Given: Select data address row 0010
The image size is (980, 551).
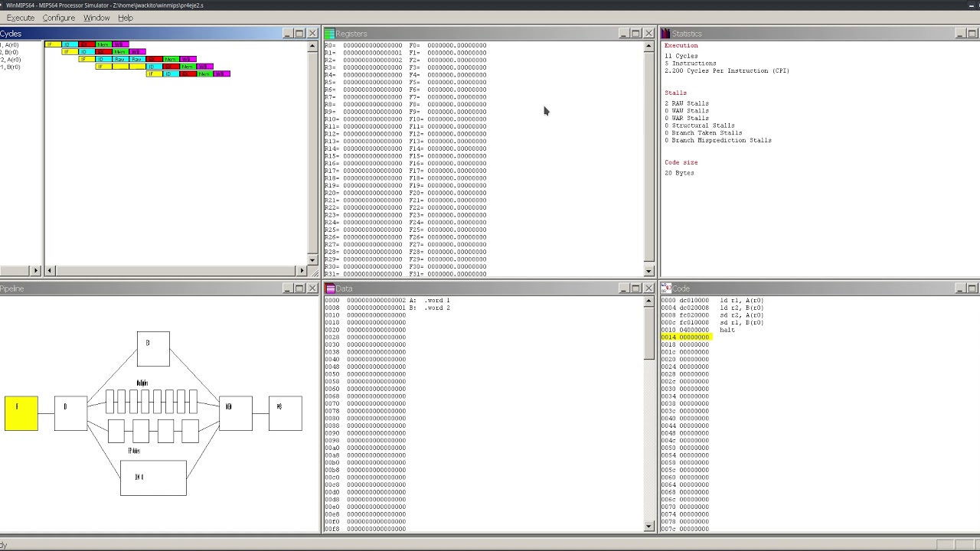Looking at the screenshot, I should pos(365,315).
